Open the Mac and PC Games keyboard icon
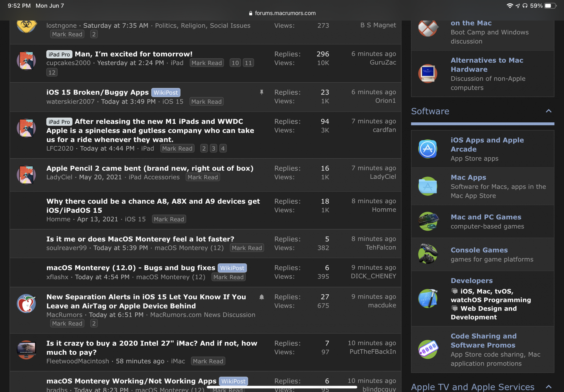 coord(428,221)
